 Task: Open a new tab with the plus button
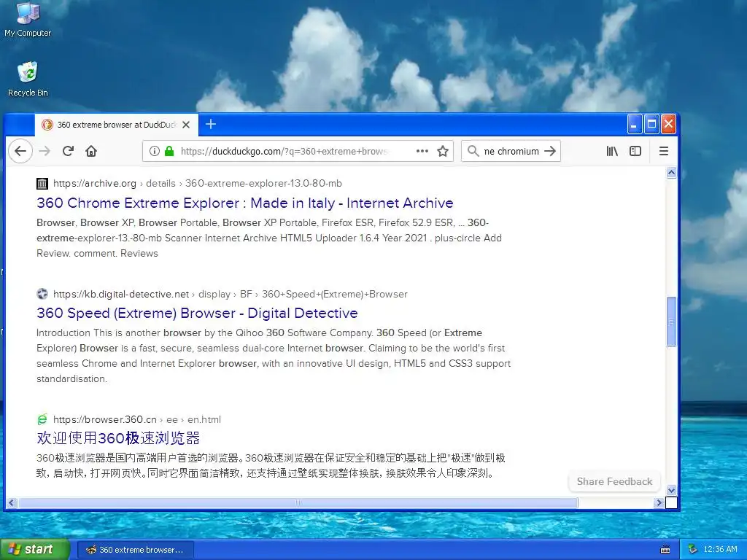[211, 124]
